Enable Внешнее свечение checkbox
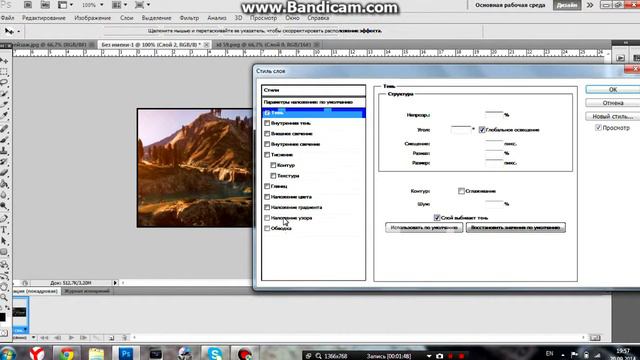This screenshot has width=640, height=360. point(267,133)
